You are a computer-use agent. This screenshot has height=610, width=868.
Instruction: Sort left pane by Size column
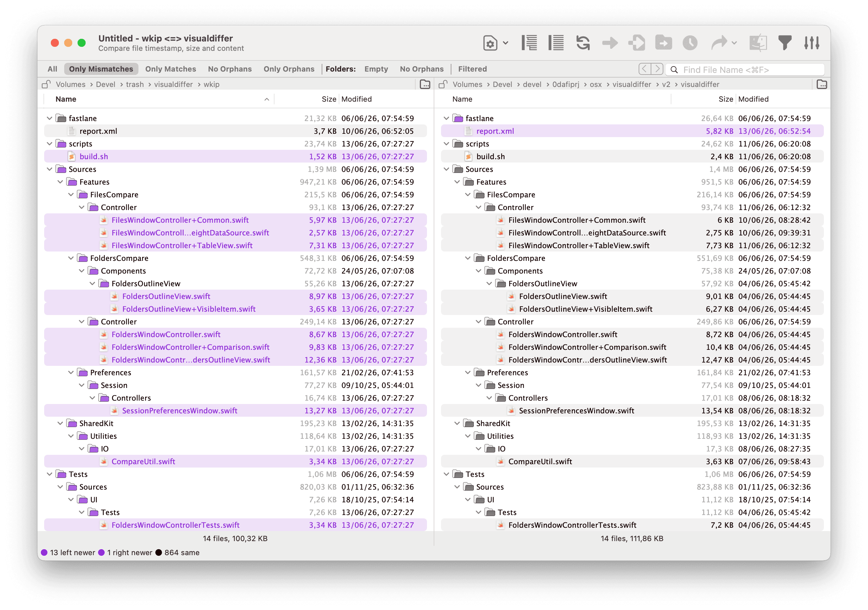click(306, 99)
